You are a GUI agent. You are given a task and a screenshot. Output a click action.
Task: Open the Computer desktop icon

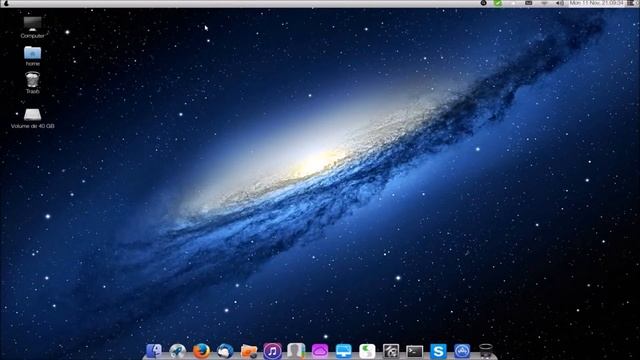point(32,27)
